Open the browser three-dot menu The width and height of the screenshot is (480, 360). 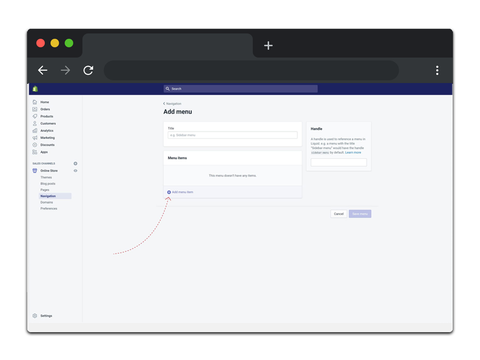[437, 70]
